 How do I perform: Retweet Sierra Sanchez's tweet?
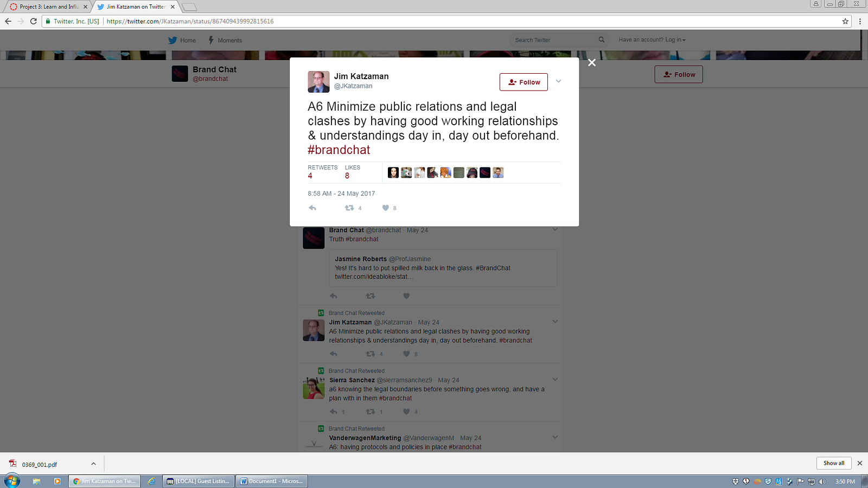pos(371,412)
